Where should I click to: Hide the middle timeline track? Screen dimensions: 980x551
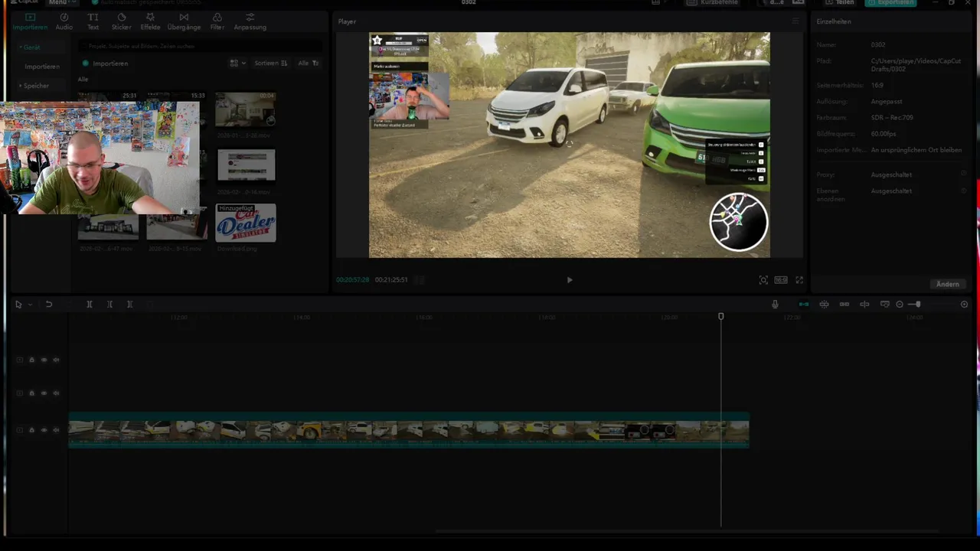click(44, 393)
